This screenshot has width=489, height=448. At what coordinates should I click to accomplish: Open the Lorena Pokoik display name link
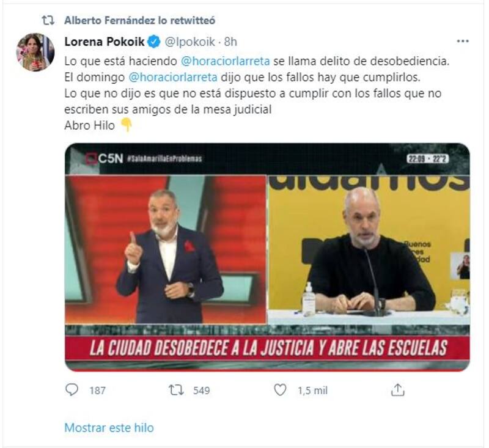[105, 42]
